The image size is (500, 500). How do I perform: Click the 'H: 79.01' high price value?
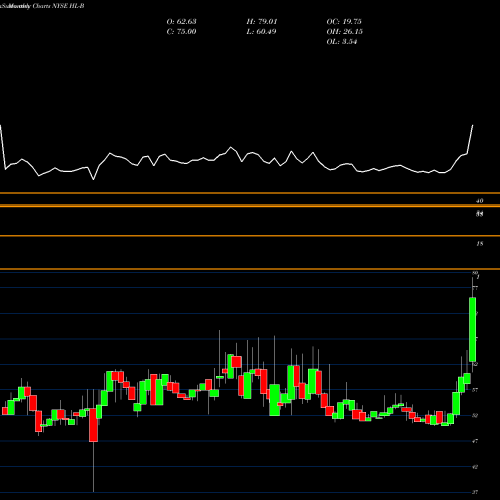(x=262, y=22)
